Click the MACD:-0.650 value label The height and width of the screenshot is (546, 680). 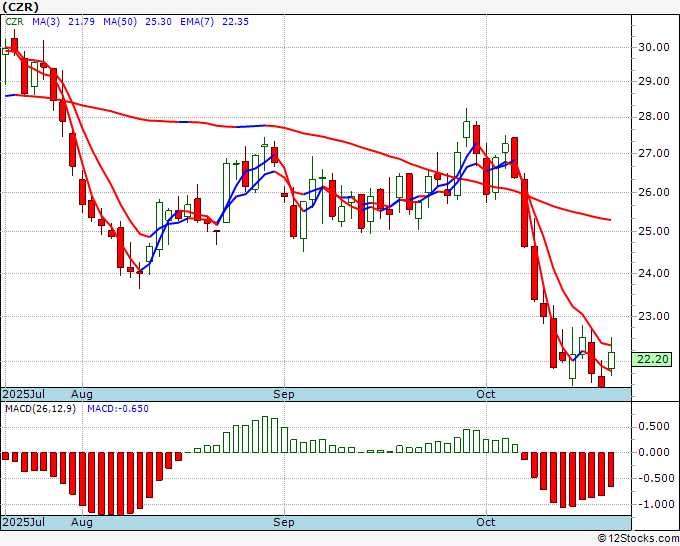pos(118,409)
